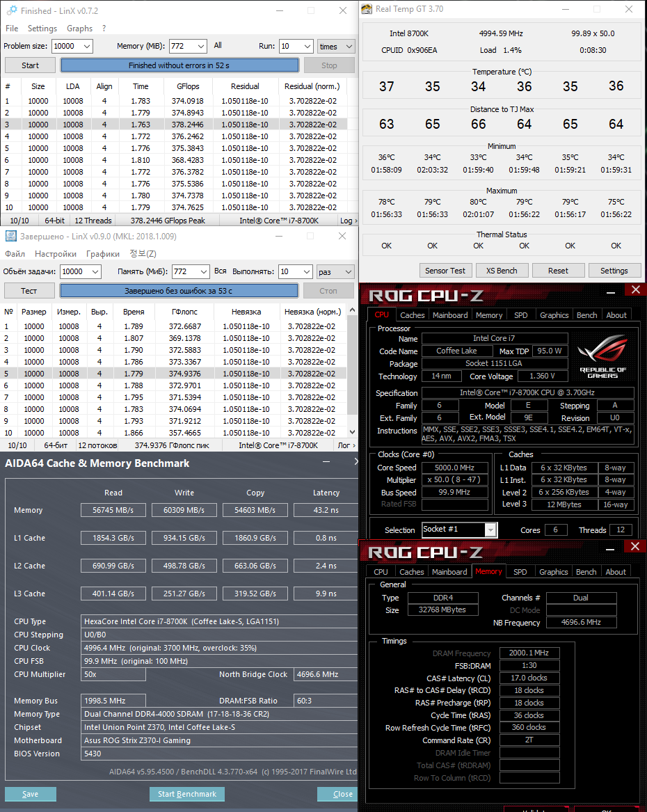The image size is (647, 812).
Task: Reset min/max temperatures in Real Temp
Action: click(x=558, y=271)
